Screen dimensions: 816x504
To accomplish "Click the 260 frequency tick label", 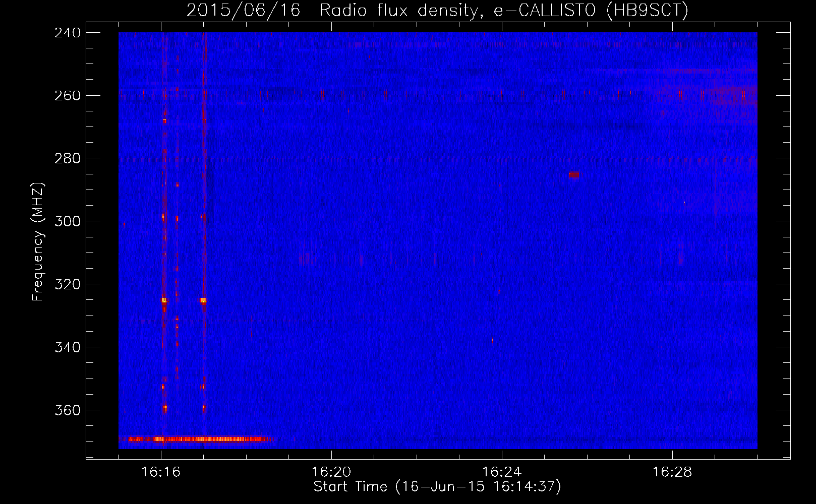I will tap(68, 96).
